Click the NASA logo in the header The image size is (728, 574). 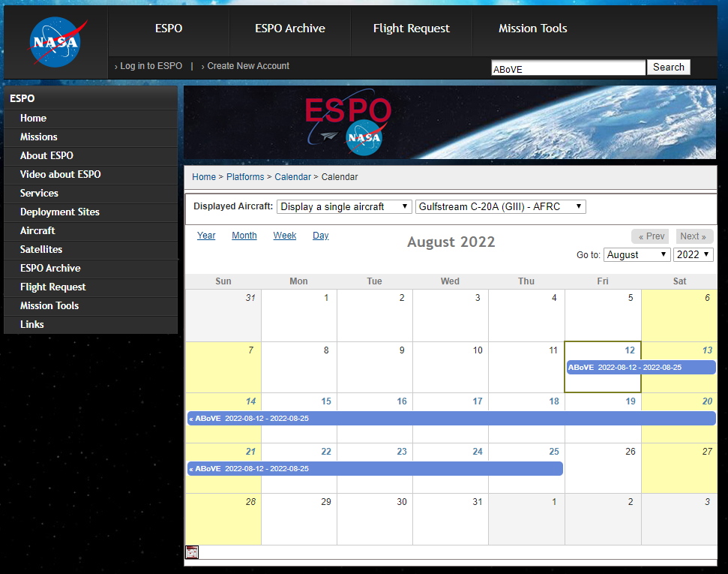click(x=58, y=42)
